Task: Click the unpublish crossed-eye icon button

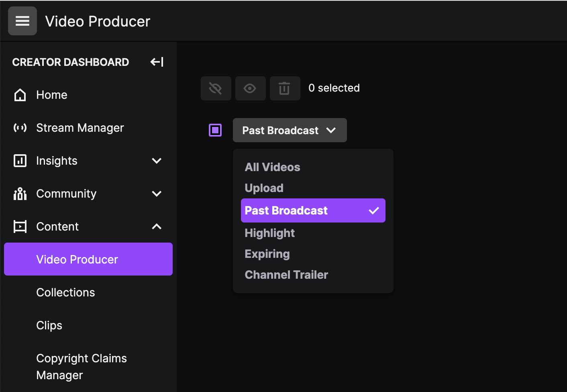Action: coord(216,88)
